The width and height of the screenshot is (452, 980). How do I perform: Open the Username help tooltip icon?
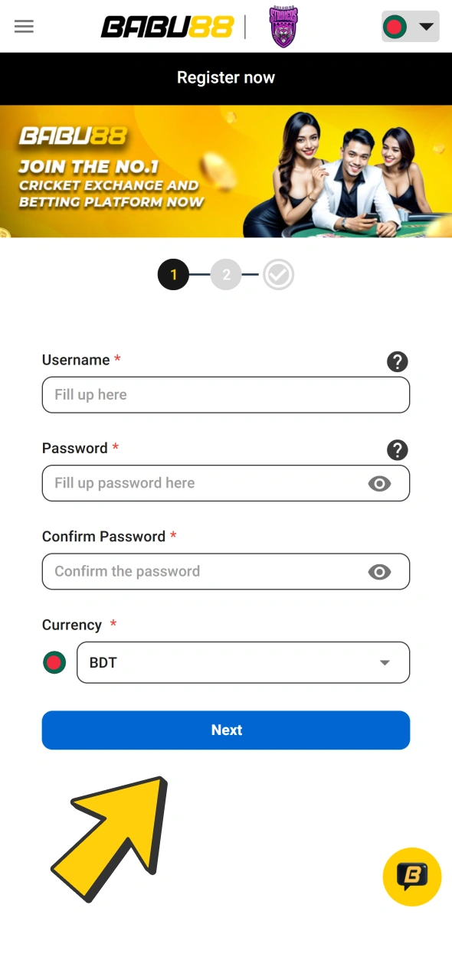point(398,361)
